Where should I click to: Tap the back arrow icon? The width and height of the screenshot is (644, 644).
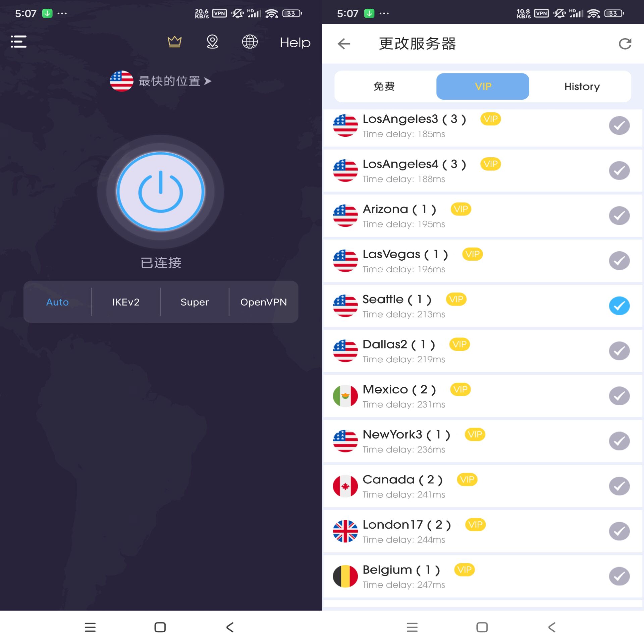click(x=343, y=43)
